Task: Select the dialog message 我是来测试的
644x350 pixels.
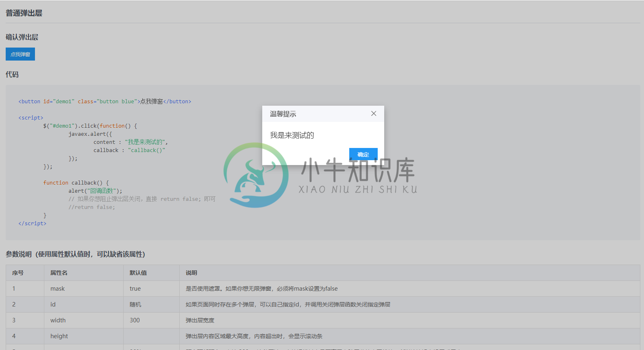Action: [292, 135]
